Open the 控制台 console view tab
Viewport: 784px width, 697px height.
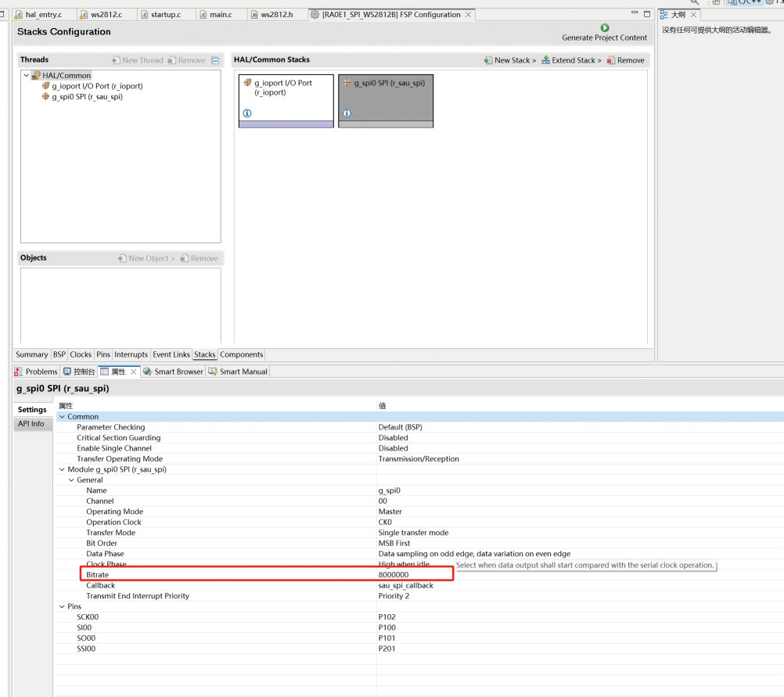pyautogui.click(x=79, y=372)
